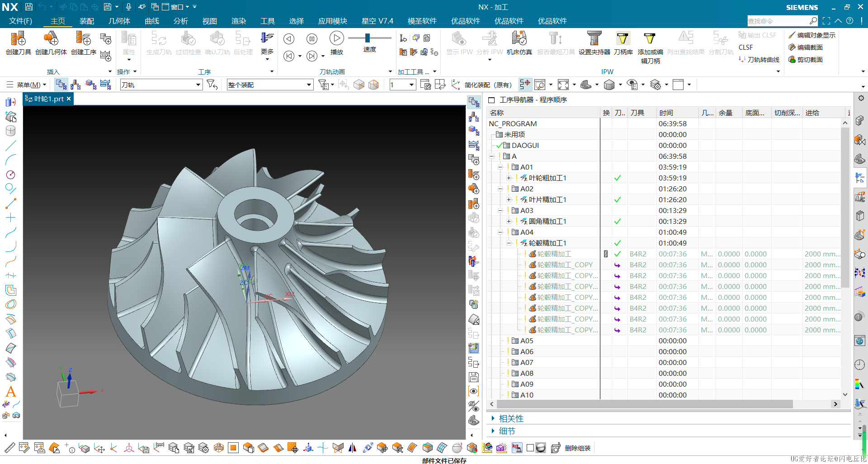The image size is (868, 464).
Task: Click the CLSF button
Action: [x=746, y=47]
